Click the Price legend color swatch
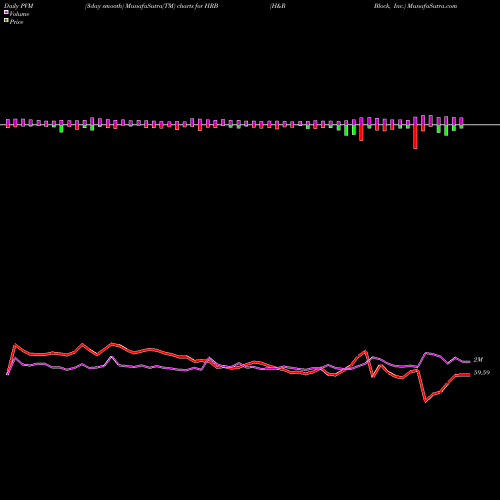 pos(6,21)
